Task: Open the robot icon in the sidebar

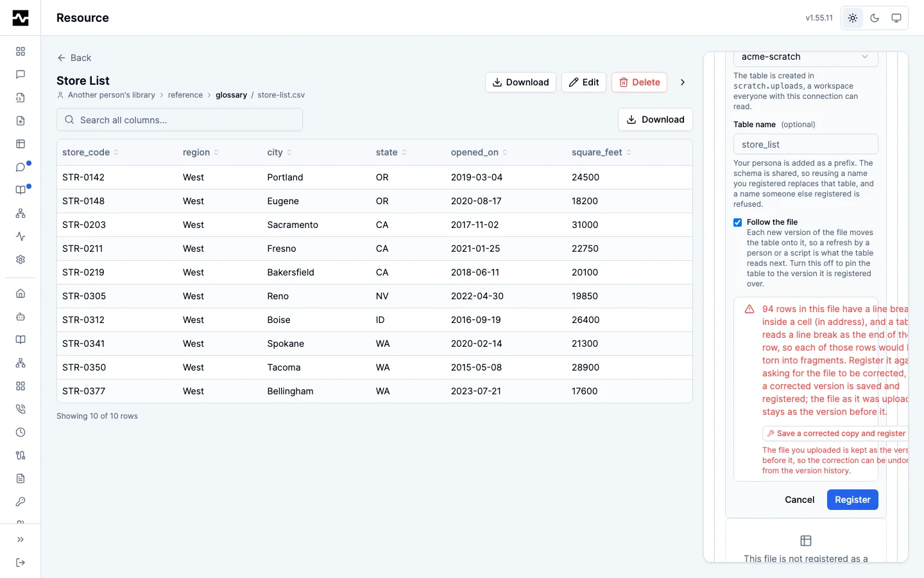Action: pos(21,317)
